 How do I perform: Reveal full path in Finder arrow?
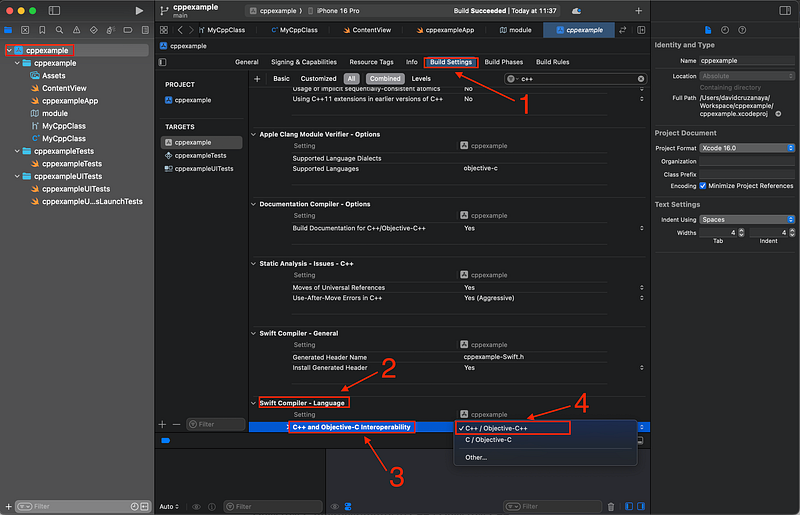click(779, 114)
